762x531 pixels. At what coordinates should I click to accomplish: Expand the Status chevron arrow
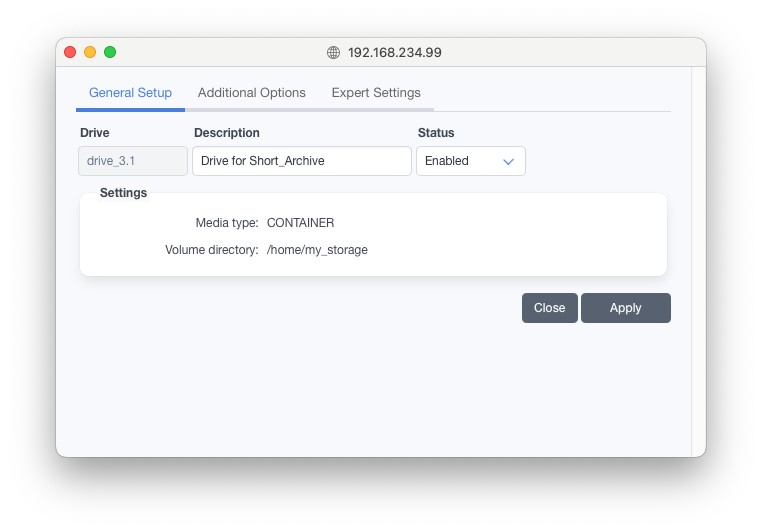point(508,161)
